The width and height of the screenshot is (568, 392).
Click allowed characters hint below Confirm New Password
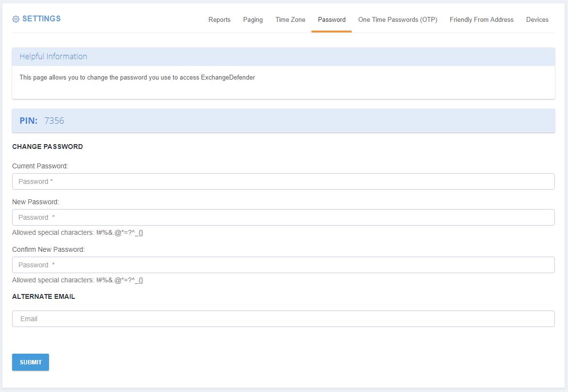[x=78, y=280]
